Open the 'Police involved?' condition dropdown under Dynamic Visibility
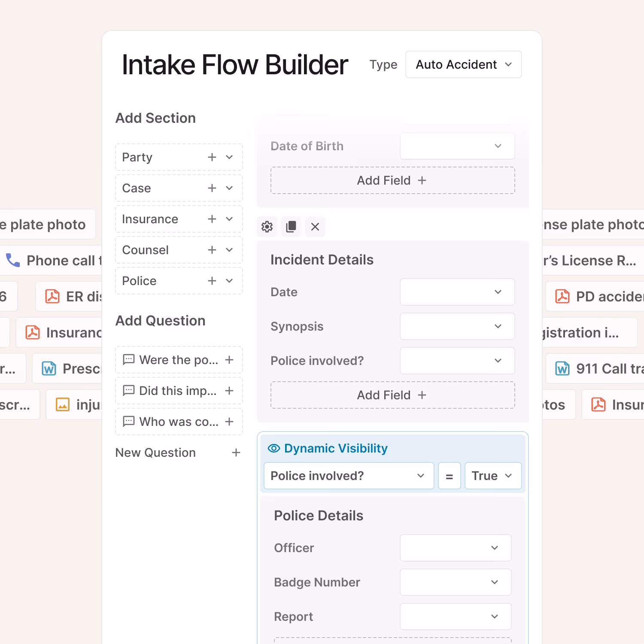This screenshot has width=644, height=644. [x=349, y=476]
